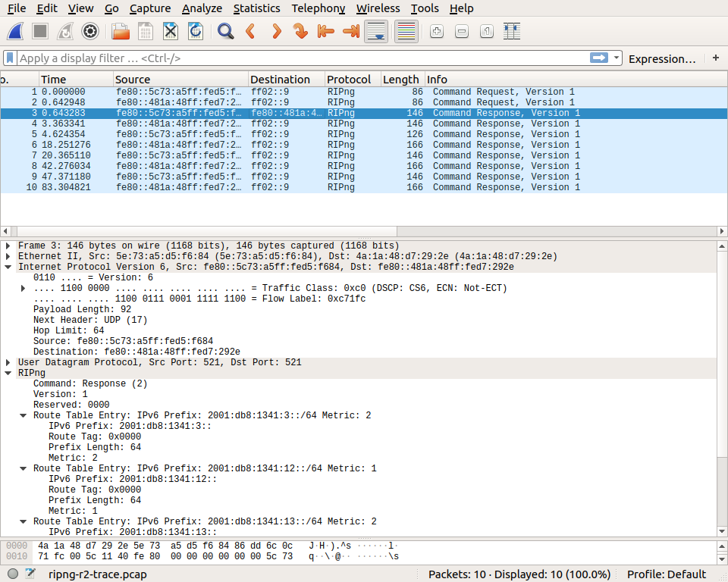Close this capture file
Screen dimensions: 728x582
click(x=171, y=32)
